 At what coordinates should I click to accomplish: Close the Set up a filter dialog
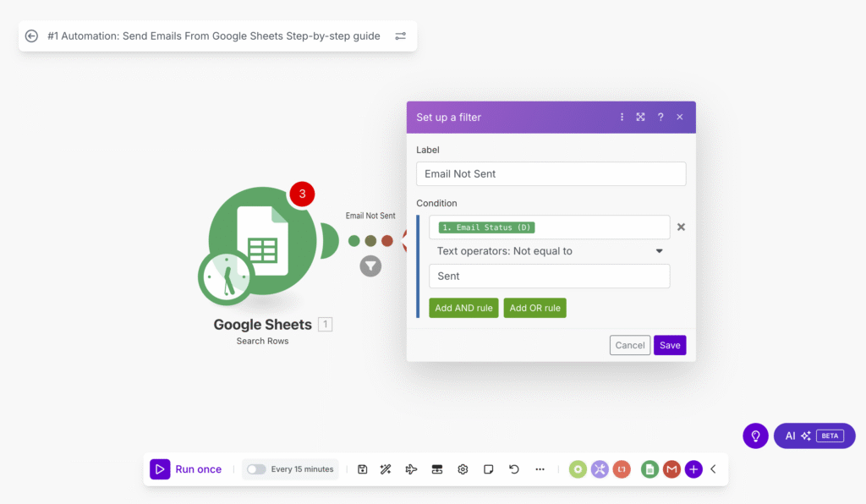[680, 117]
